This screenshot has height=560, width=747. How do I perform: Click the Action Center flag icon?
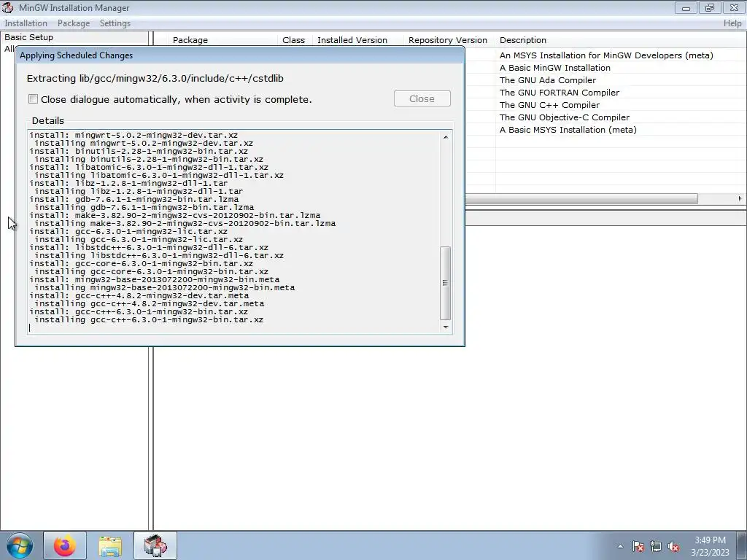coord(638,546)
